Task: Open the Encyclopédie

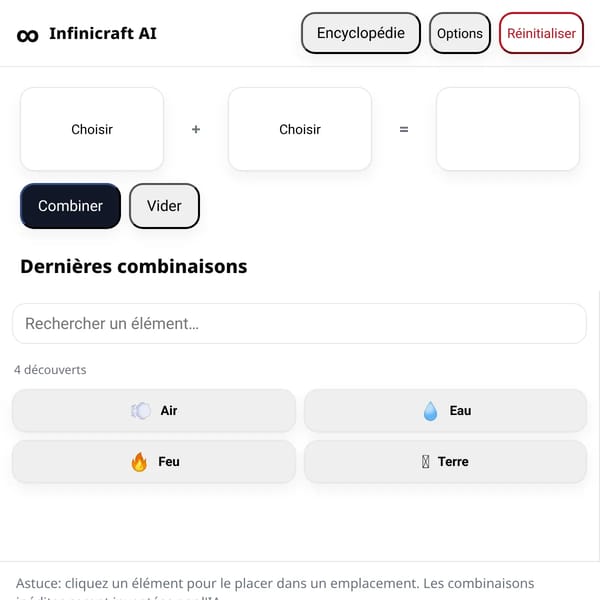Action: (x=360, y=33)
